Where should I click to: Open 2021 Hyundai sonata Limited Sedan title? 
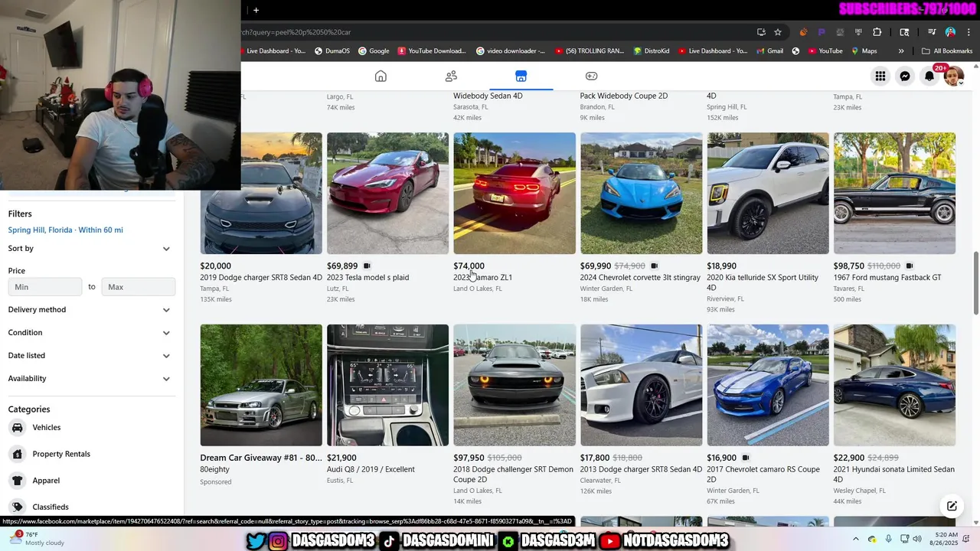[894, 474]
